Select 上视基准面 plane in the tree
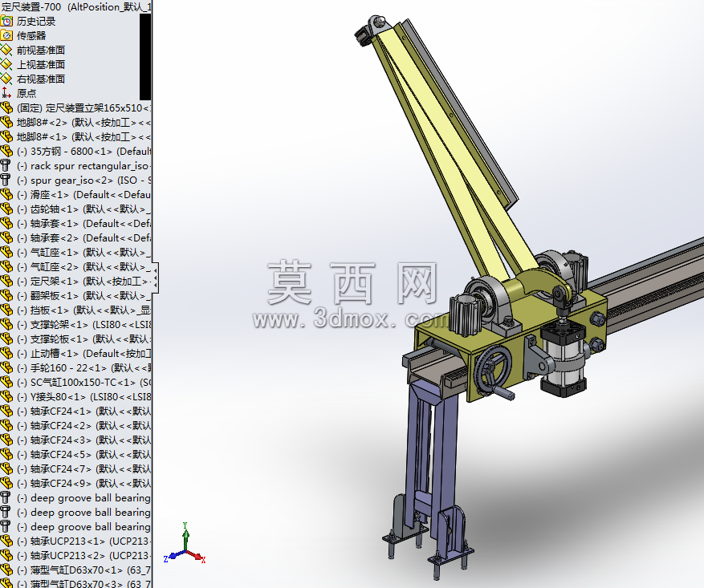The image size is (704, 588). [41, 64]
